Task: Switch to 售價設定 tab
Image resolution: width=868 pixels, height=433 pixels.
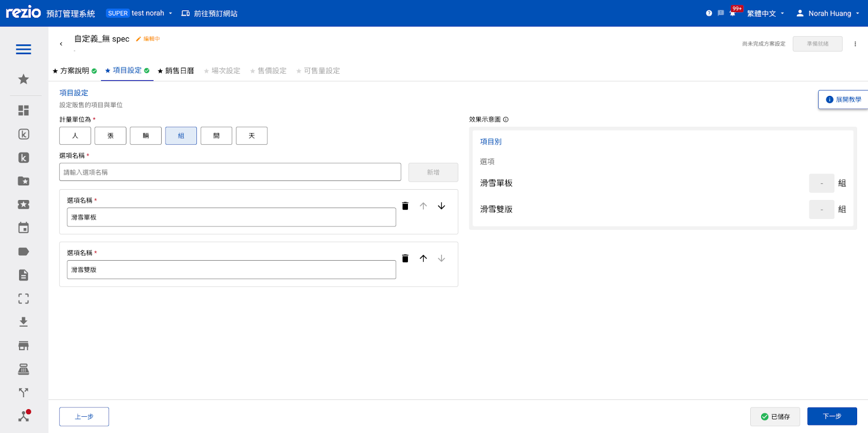Action: pyautogui.click(x=268, y=70)
